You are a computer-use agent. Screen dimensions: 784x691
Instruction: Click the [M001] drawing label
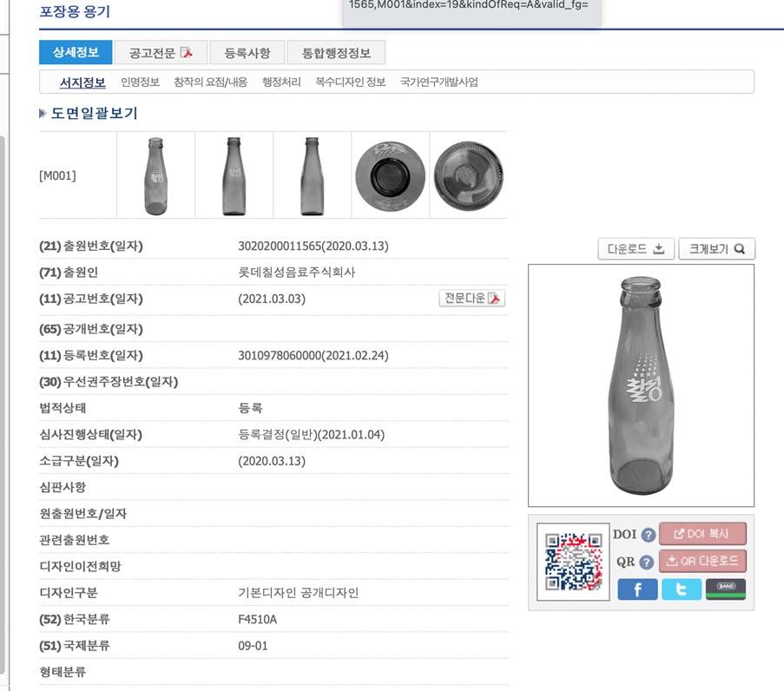click(x=57, y=176)
